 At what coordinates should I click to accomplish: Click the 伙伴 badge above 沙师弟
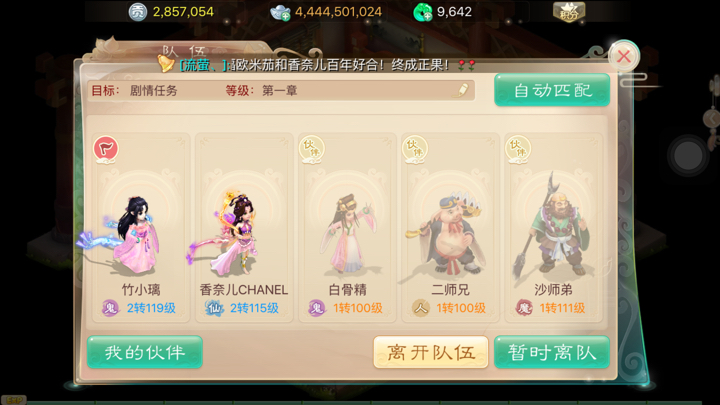[518, 149]
